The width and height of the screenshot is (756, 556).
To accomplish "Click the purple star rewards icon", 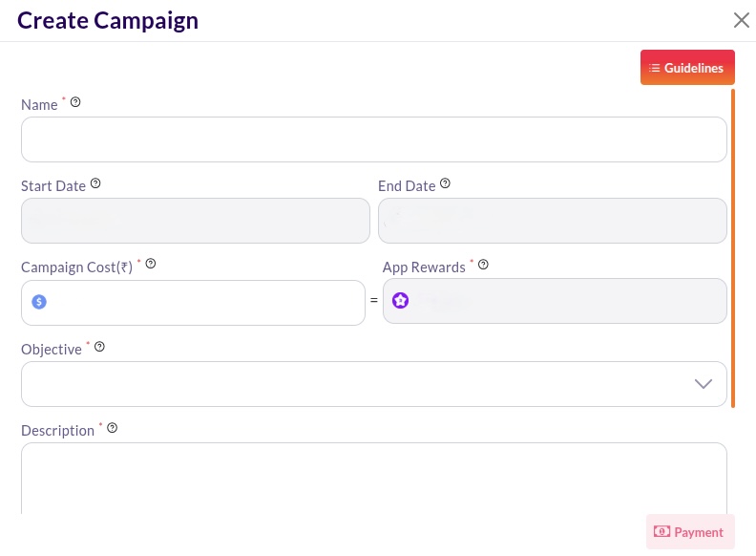I will [401, 301].
